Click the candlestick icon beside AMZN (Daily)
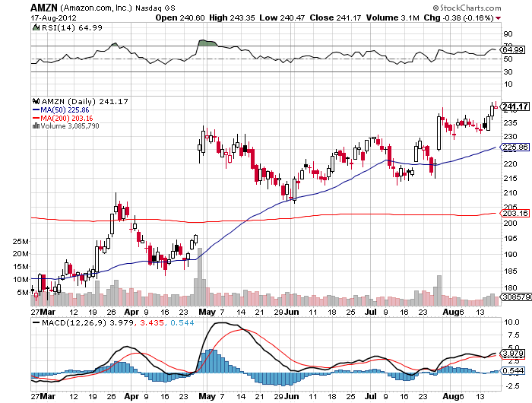 coord(36,101)
